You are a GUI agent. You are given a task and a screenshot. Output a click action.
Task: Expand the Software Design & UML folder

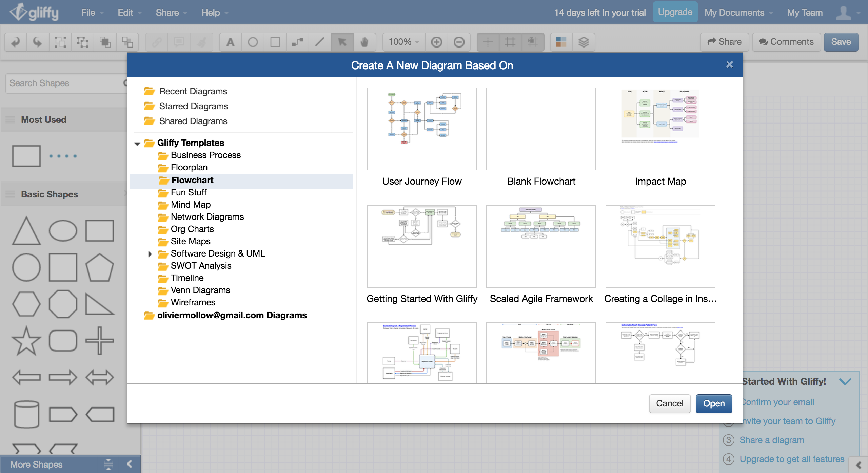click(150, 254)
